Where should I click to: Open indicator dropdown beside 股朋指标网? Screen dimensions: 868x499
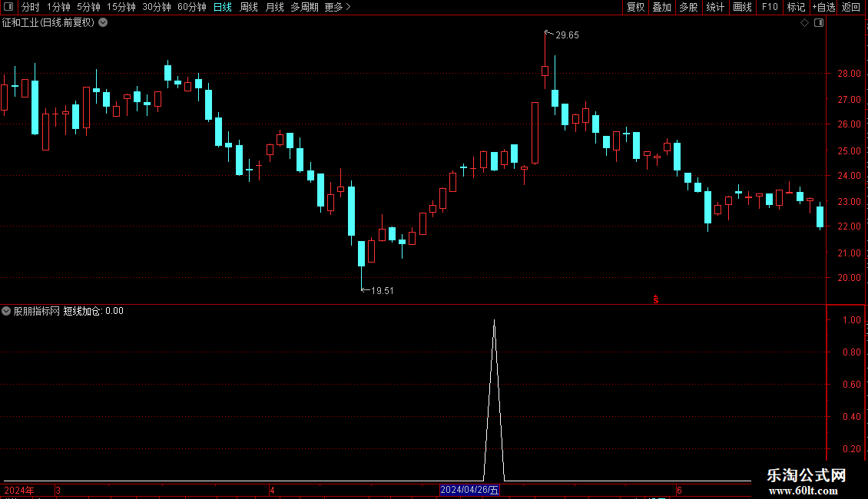(x=6, y=311)
